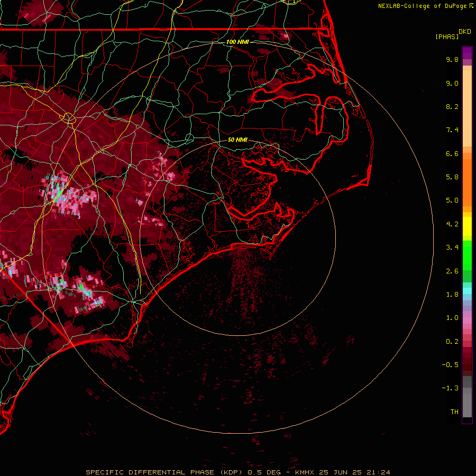Select the 1.8 scale value
Viewport: 476px width, 476px height.
pyautogui.click(x=452, y=295)
